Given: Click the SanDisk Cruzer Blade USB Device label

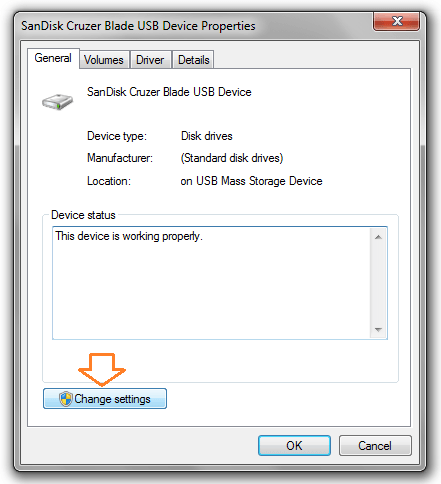Looking at the screenshot, I should coord(169,92).
